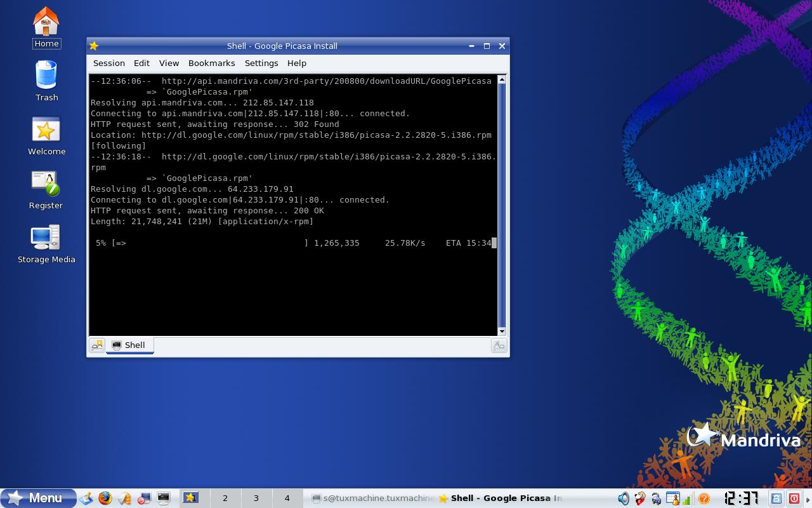Image resolution: width=812 pixels, height=508 pixels.
Task: Click the '200 OK' response line
Action: coord(207,211)
